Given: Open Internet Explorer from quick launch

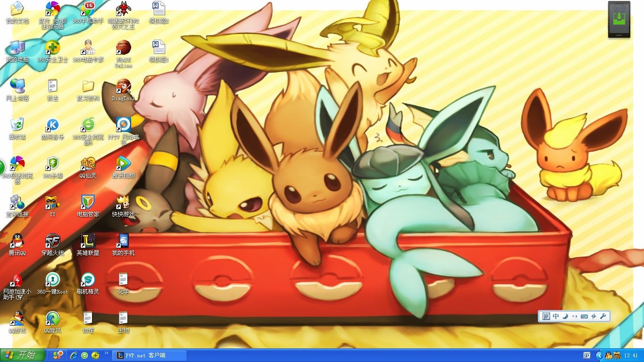Looking at the screenshot, I should tap(74, 355).
